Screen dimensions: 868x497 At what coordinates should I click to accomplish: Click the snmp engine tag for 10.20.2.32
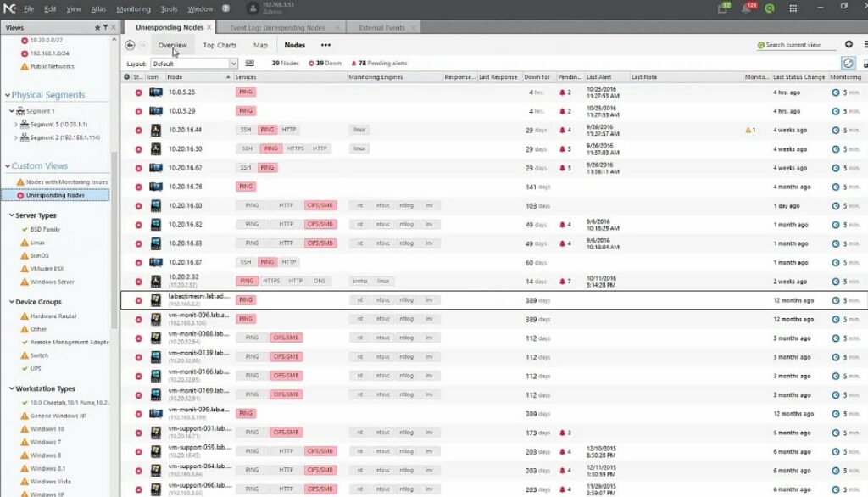pos(359,282)
